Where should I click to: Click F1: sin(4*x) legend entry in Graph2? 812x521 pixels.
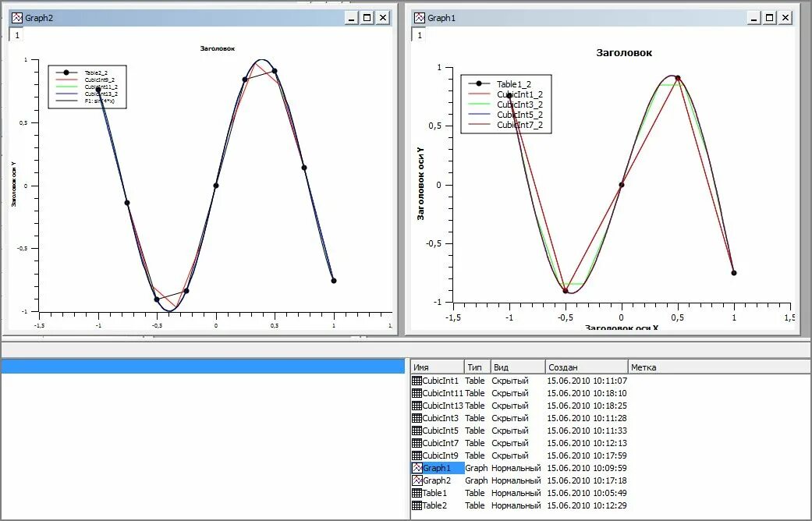coord(100,101)
